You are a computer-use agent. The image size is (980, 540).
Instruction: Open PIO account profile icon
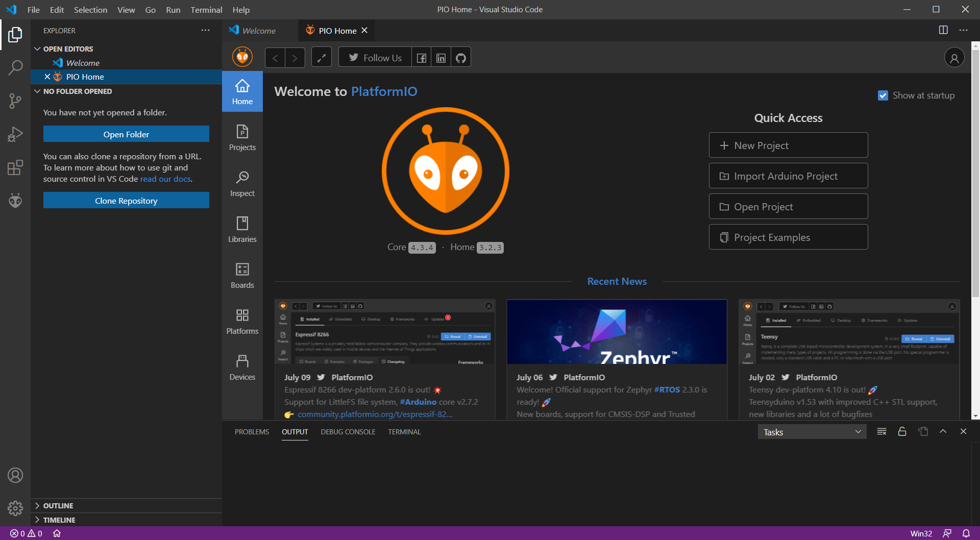(x=954, y=58)
